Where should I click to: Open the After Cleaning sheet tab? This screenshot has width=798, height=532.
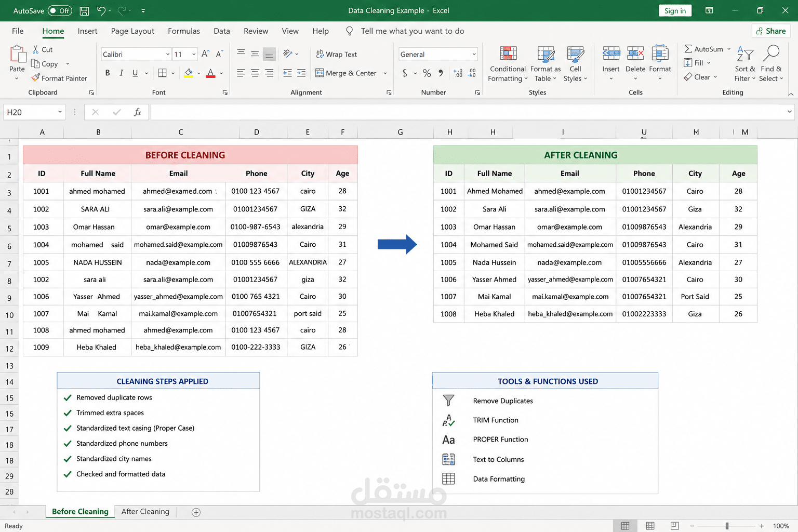point(145,512)
